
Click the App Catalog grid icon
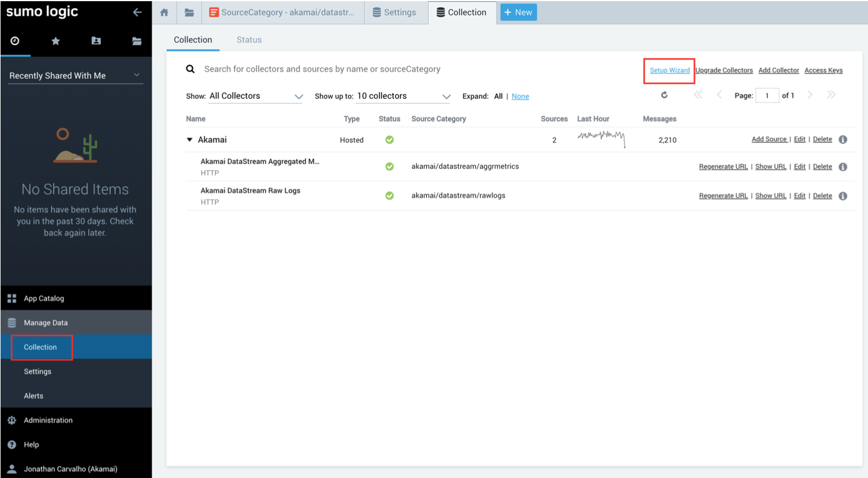pyautogui.click(x=12, y=299)
